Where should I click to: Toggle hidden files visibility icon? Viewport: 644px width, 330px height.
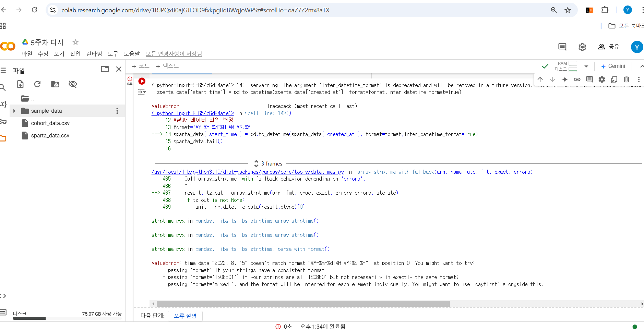coord(73,84)
